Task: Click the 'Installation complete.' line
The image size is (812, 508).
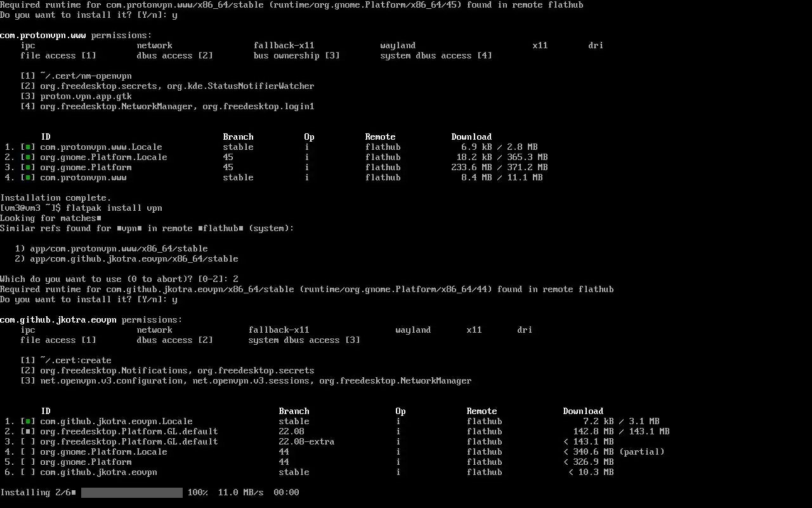Action: pos(56,198)
